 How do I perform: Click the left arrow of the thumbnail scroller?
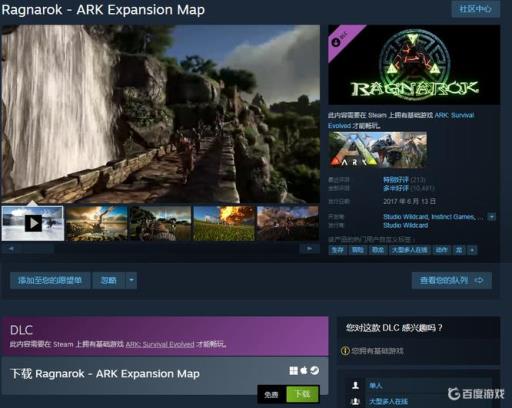pos(11,249)
